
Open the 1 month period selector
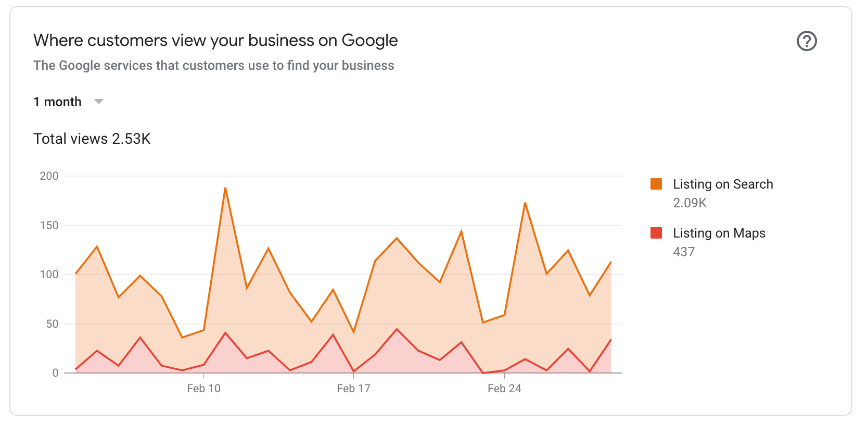[x=69, y=102]
